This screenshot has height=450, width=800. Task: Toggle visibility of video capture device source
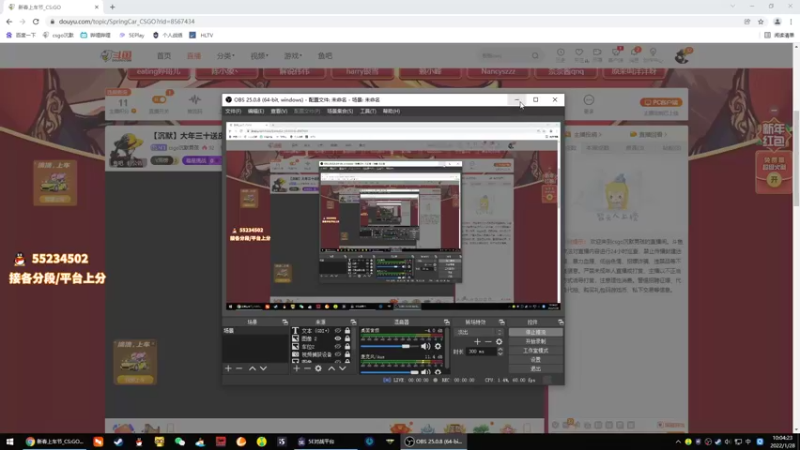(x=338, y=354)
